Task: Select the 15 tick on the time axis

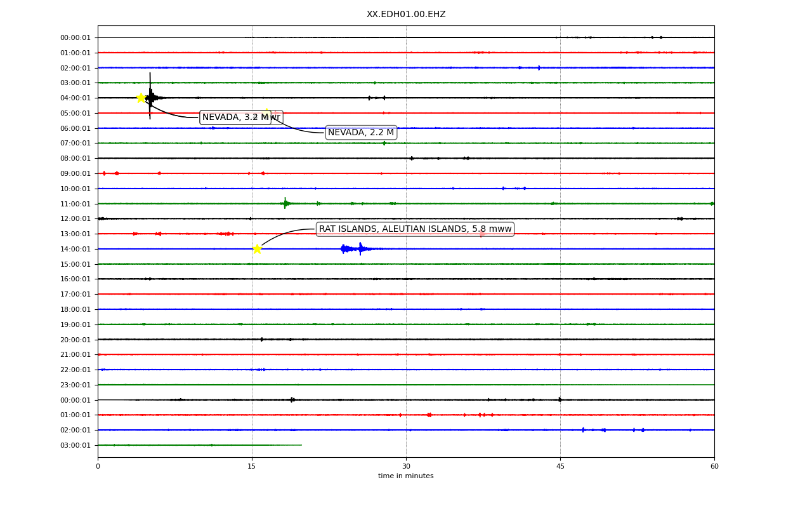Action: pyautogui.click(x=252, y=467)
